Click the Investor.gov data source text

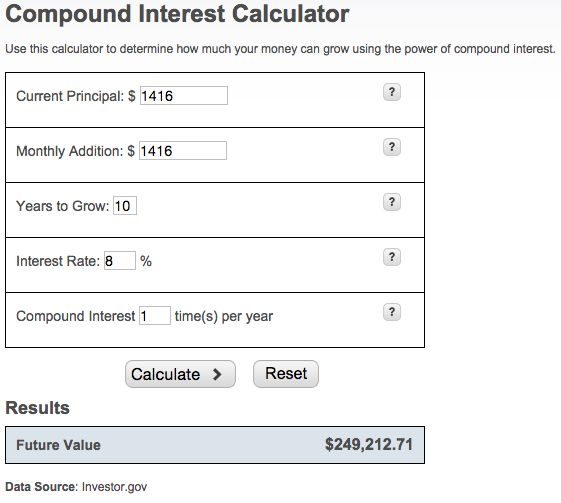pos(114,487)
